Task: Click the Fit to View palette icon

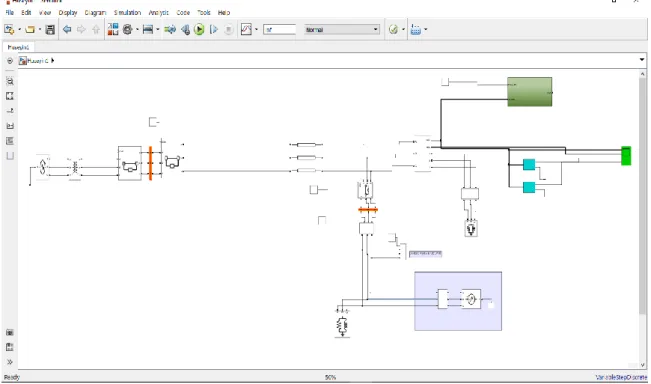Action: click(10, 96)
